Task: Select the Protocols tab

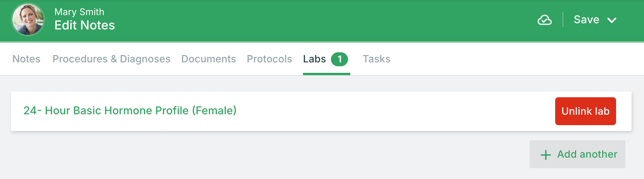Action: tap(269, 59)
